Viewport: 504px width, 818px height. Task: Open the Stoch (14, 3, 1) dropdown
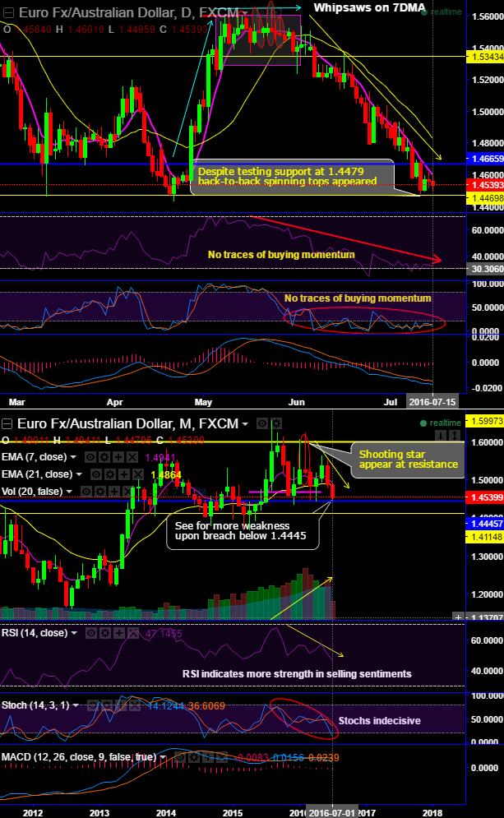[x=76, y=705]
